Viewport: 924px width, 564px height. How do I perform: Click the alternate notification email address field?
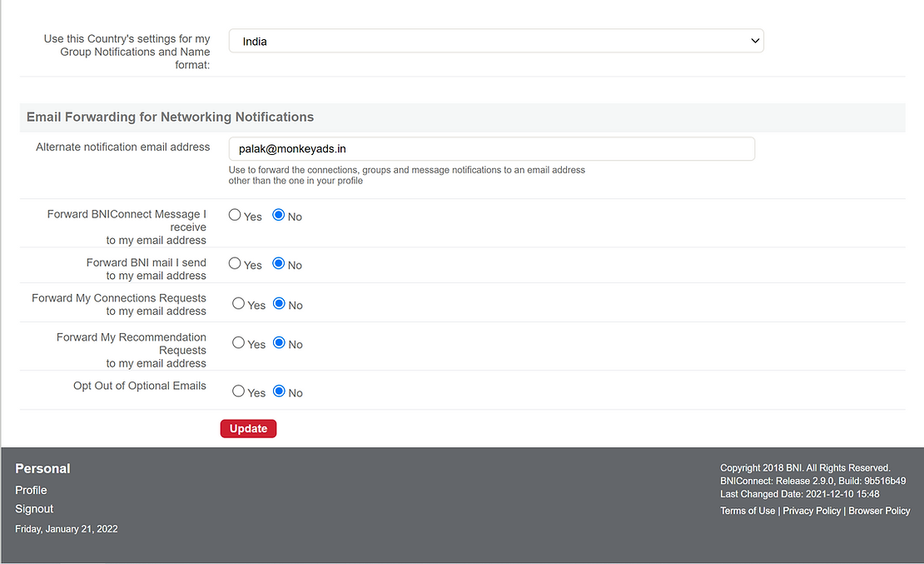click(x=491, y=149)
